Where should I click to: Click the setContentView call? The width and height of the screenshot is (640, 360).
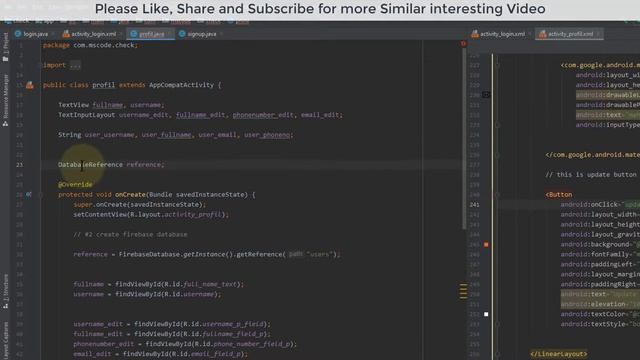pyautogui.click(x=100, y=214)
